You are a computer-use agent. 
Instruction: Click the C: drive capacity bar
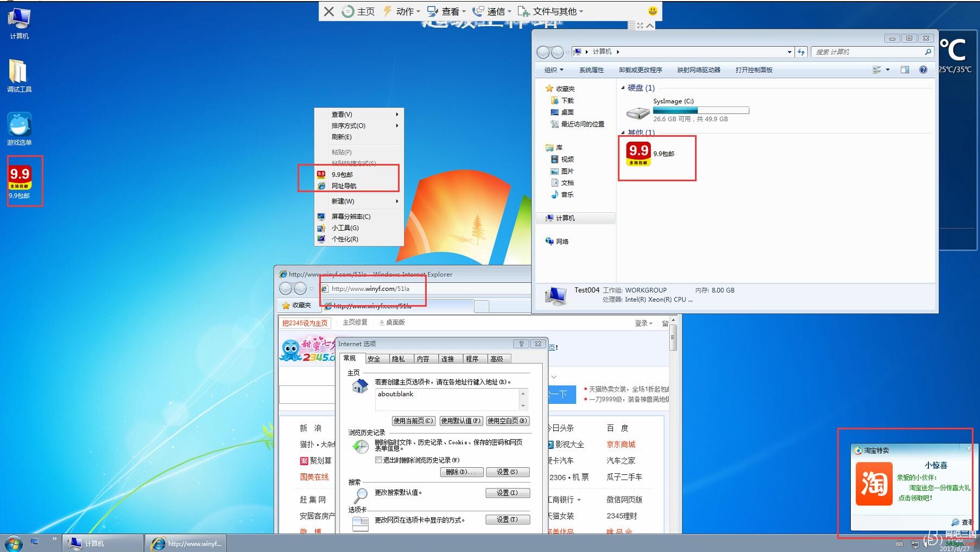[x=701, y=110]
